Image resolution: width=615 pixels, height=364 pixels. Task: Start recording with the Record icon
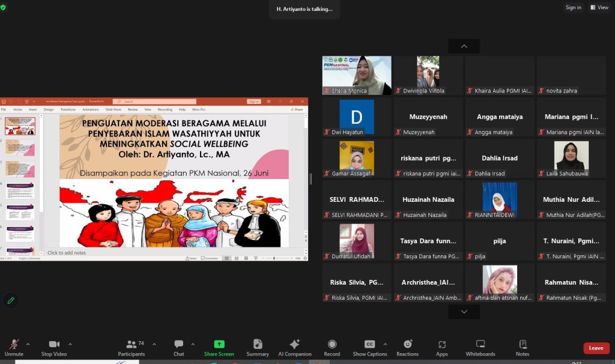tap(332, 347)
